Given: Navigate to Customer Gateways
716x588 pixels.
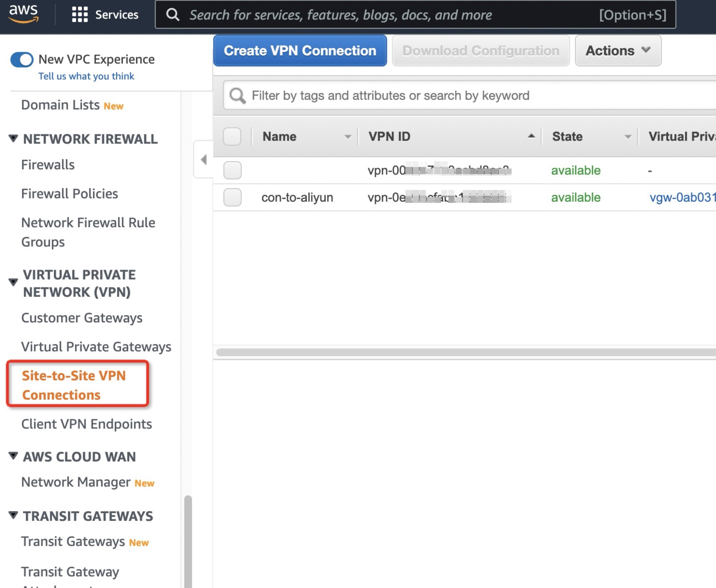Looking at the screenshot, I should [82, 318].
